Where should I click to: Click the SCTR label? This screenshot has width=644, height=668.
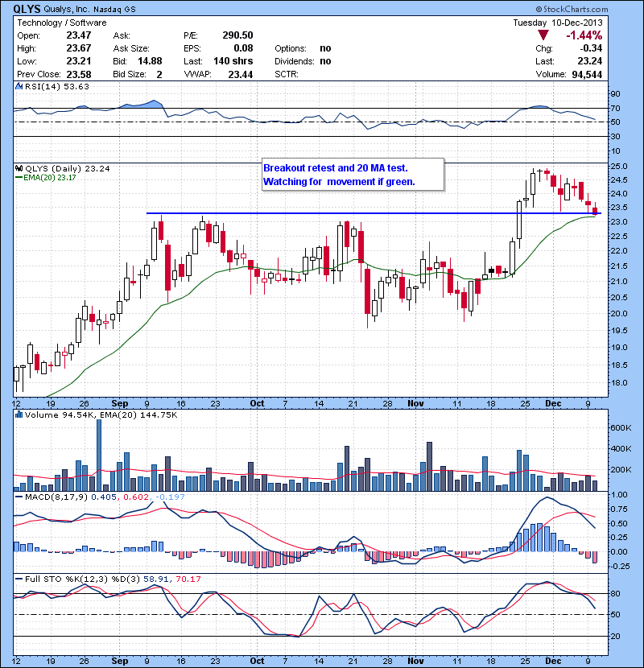coord(287,74)
